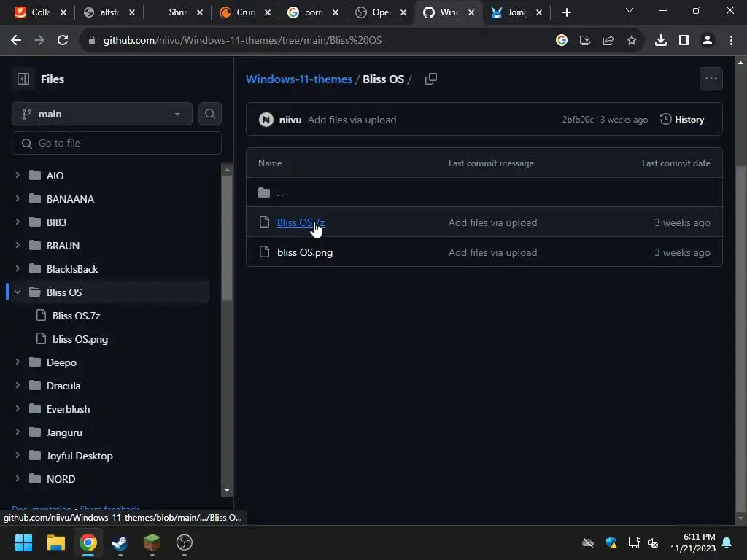747x560 pixels.
Task: Open the three-dots more options menu
Action: click(711, 79)
